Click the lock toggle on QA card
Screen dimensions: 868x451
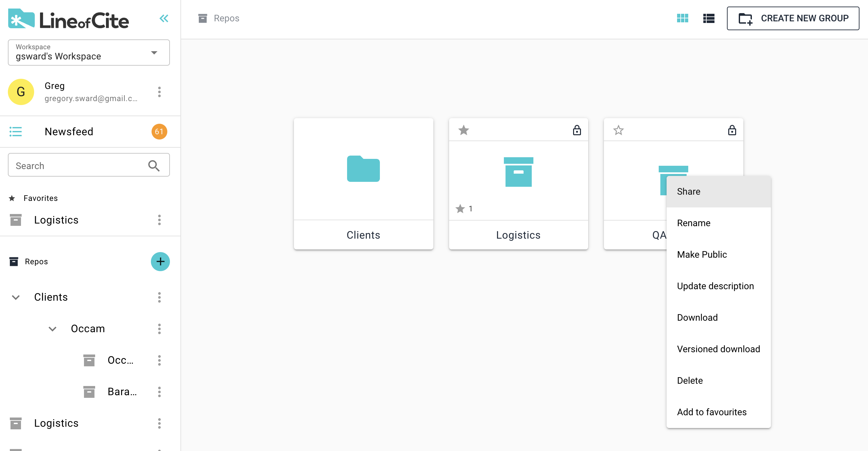[732, 130]
